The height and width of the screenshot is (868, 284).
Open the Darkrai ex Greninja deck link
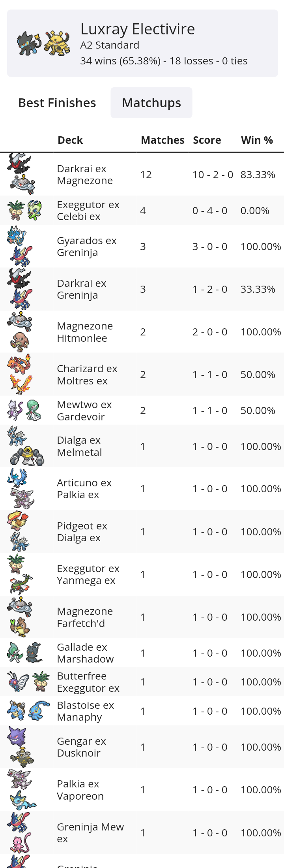[82, 289]
